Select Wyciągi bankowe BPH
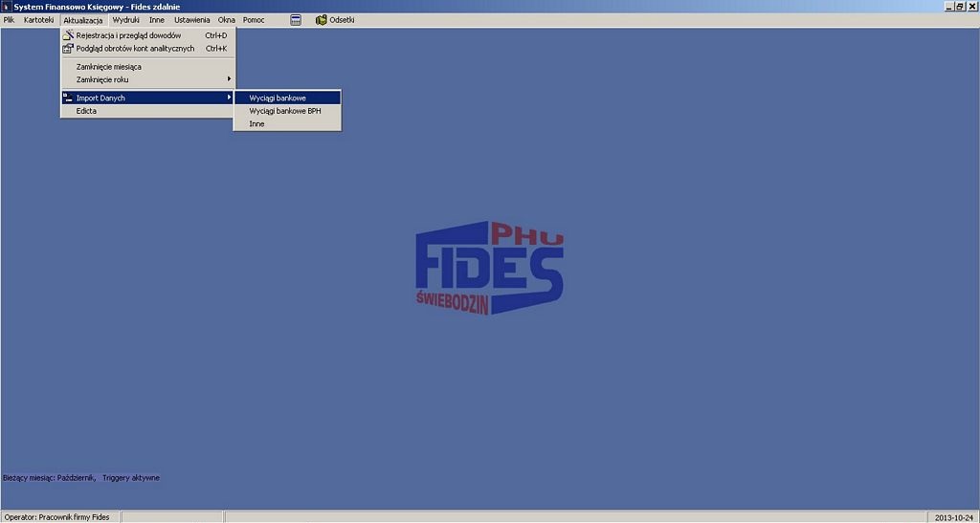Screen dimensions: 980x523 pyautogui.click(x=287, y=111)
